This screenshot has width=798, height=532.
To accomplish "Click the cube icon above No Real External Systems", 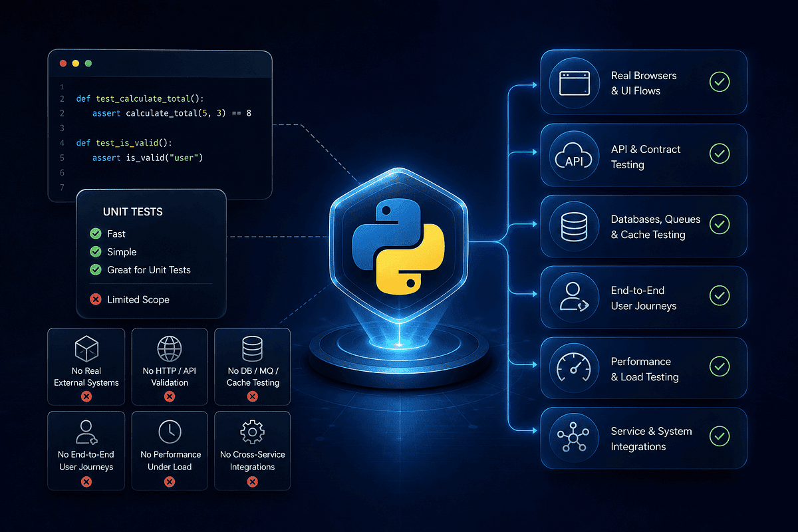I will [86, 348].
